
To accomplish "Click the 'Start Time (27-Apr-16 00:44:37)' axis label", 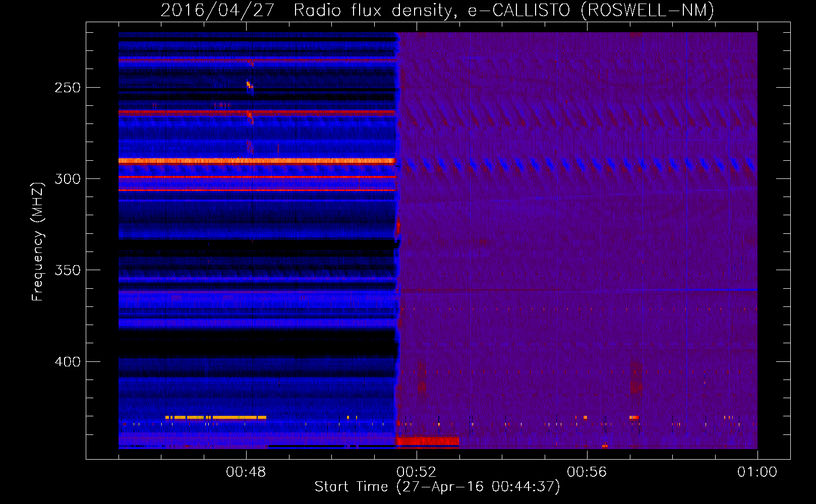I will click(x=437, y=487).
